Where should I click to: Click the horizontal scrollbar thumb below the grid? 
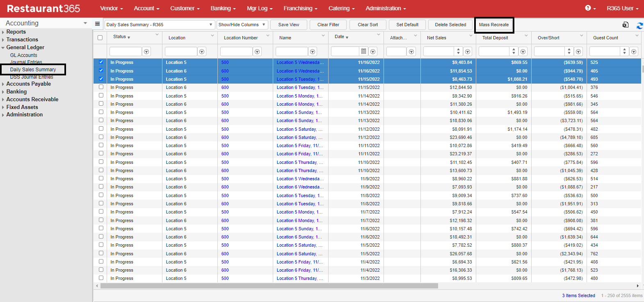click(269, 286)
